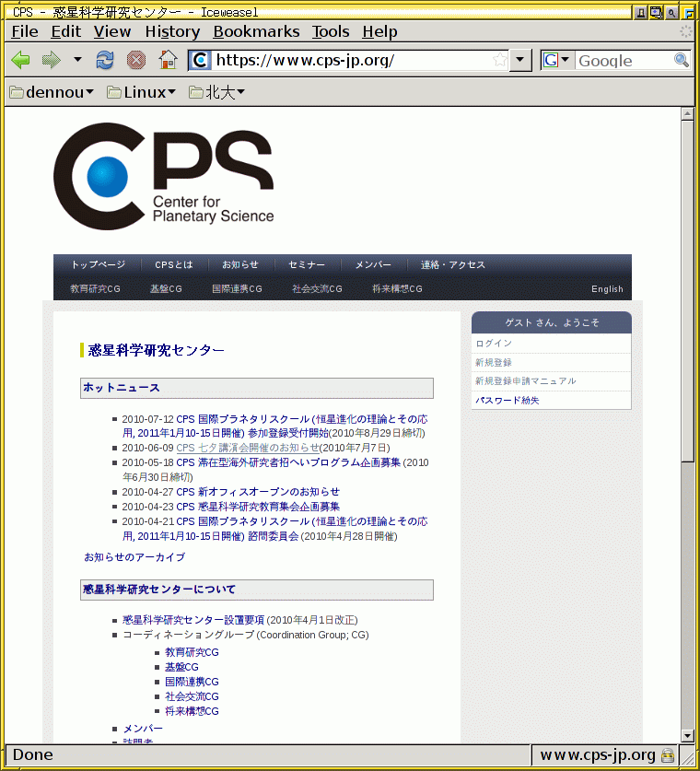Screen dimensions: 700x771
Task: Click パスワード紛失 link
Action: pyautogui.click(x=507, y=401)
